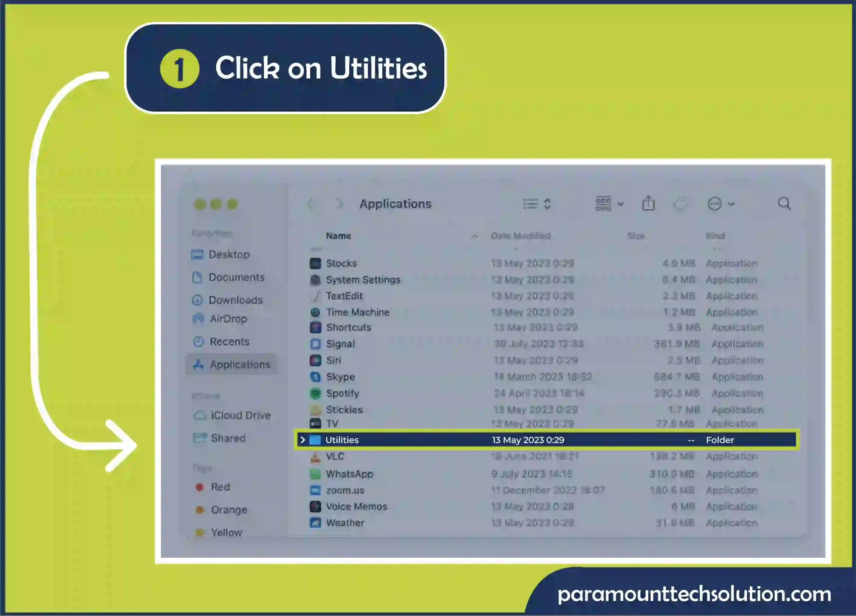Image resolution: width=856 pixels, height=616 pixels.
Task: Click the back navigation chevron
Action: coord(310,204)
